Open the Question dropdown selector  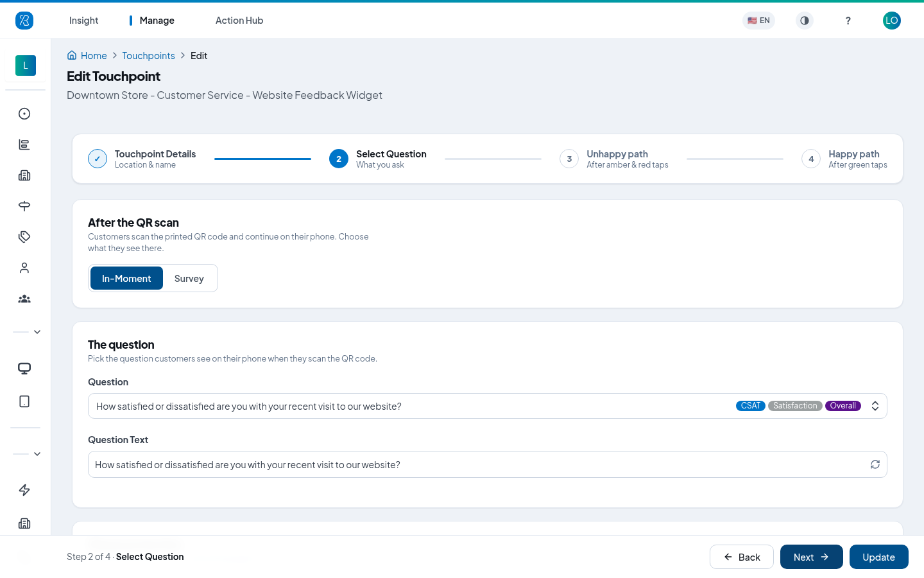click(488, 406)
